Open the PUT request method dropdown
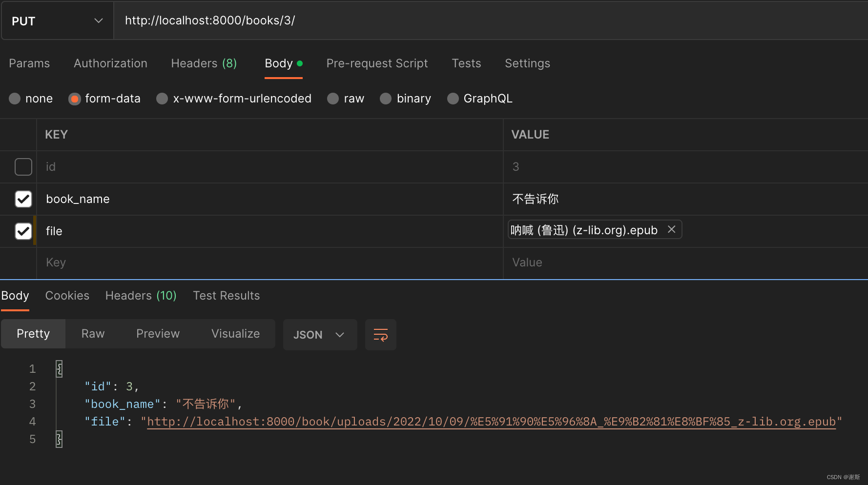The height and width of the screenshot is (485, 868). pyautogui.click(x=98, y=20)
